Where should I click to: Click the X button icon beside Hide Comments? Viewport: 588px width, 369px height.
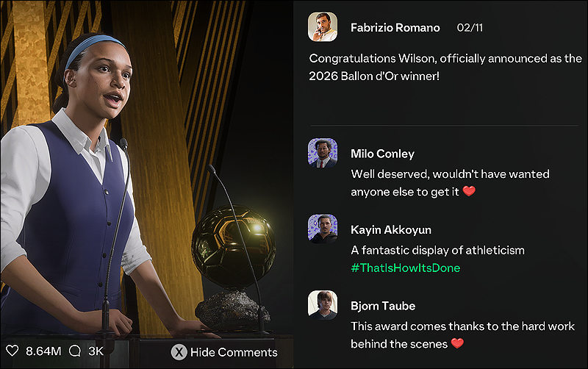(179, 352)
